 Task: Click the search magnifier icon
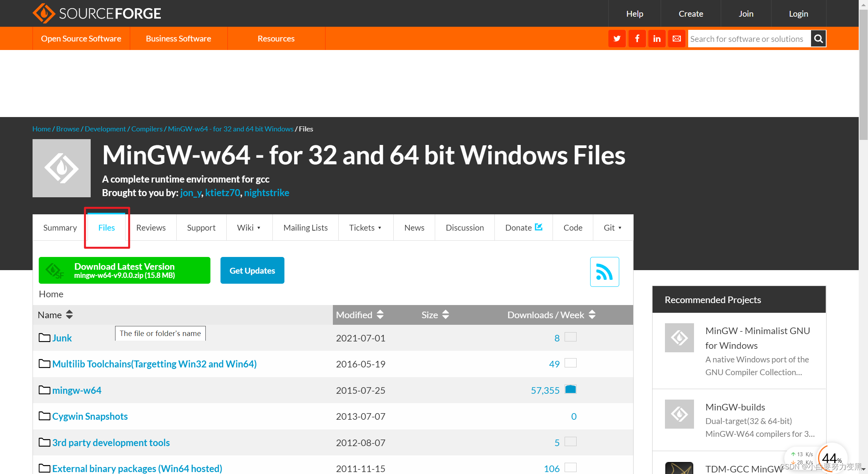[818, 39]
